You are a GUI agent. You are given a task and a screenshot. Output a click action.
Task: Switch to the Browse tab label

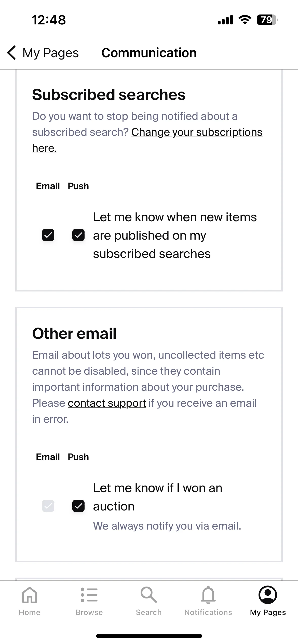tap(89, 612)
